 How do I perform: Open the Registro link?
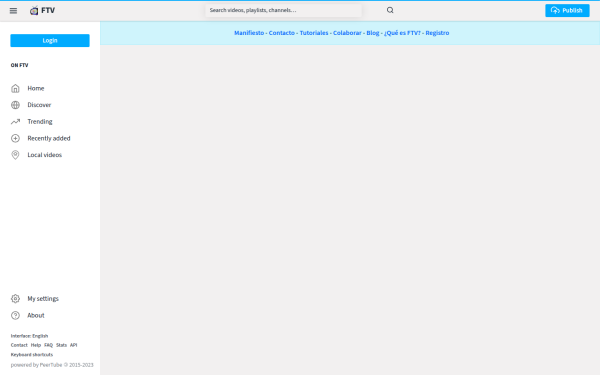coord(437,33)
